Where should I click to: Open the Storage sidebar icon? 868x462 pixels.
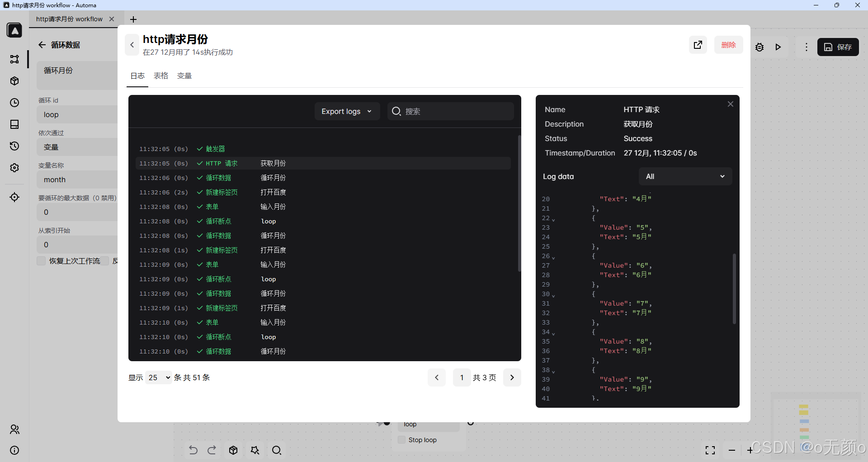coord(14,124)
